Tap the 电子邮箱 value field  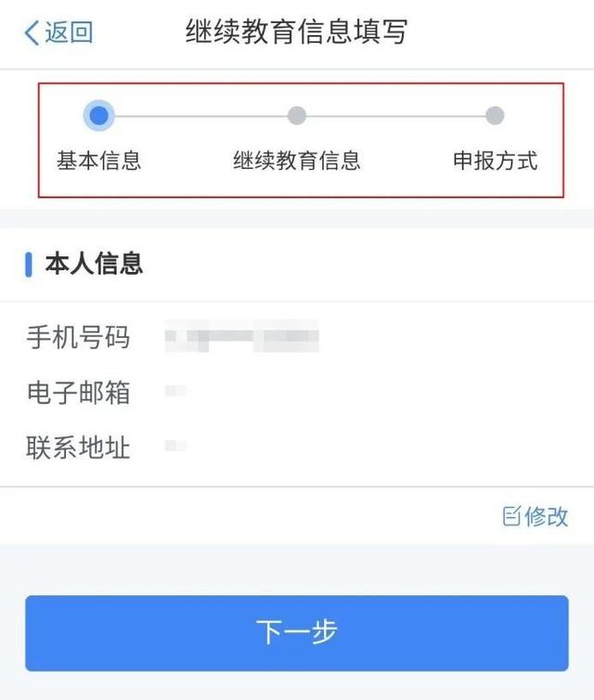(x=175, y=391)
